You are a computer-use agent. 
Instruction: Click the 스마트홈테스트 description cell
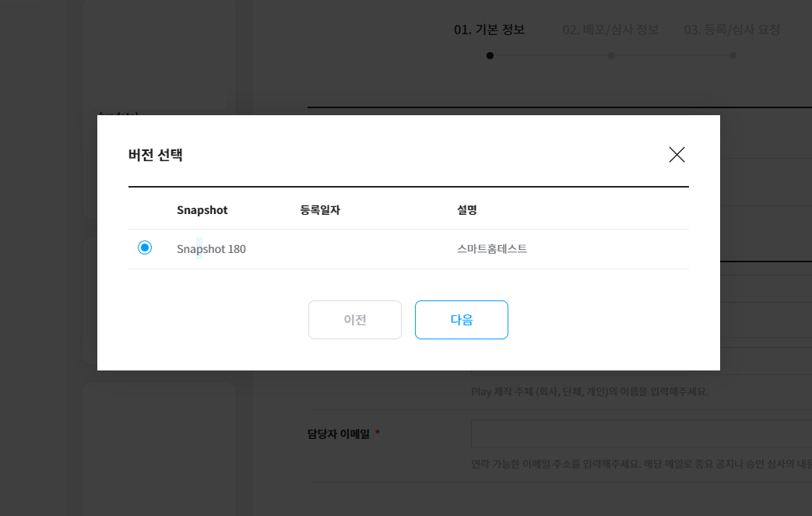click(492, 249)
